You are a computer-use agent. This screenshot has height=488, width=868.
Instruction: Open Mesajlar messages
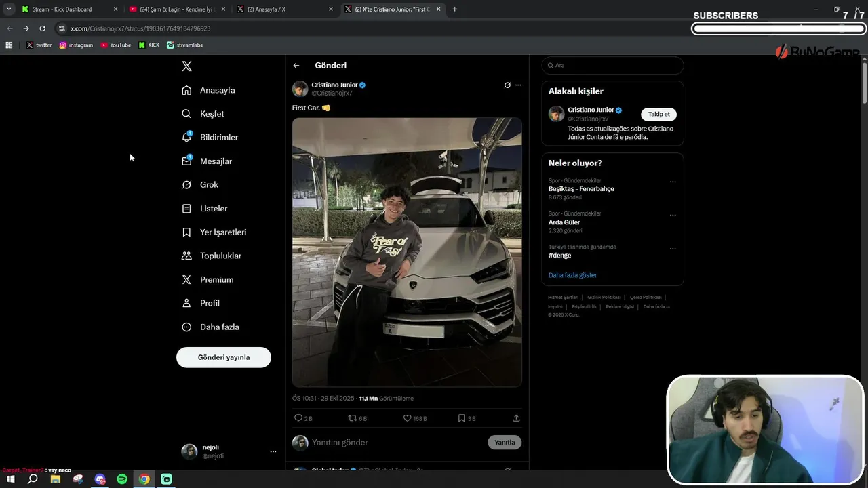pos(207,161)
